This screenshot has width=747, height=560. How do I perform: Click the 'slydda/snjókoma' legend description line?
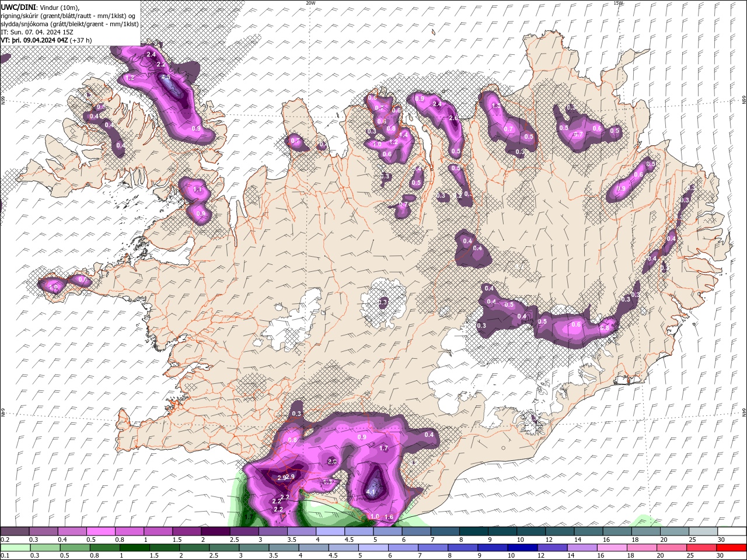(69, 24)
